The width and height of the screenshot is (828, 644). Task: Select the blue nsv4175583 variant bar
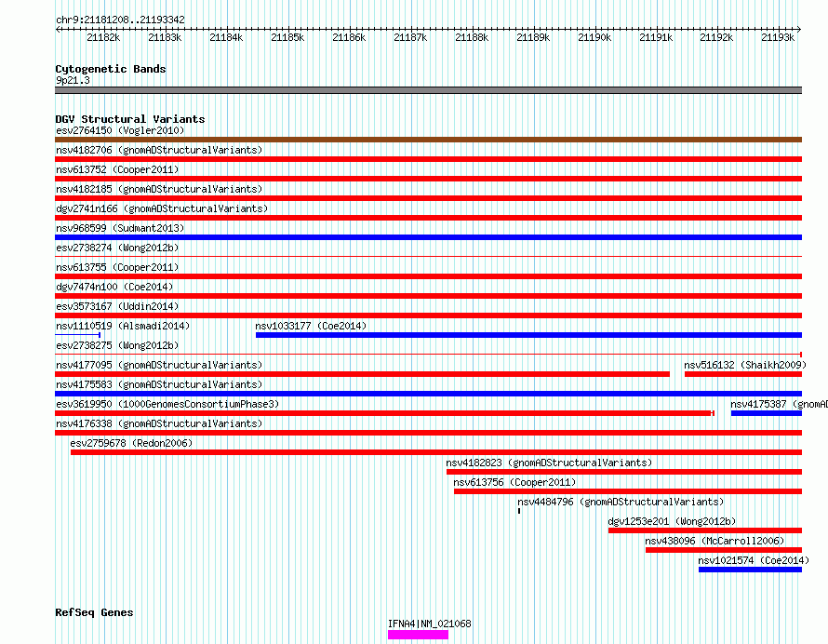[x=428, y=394]
